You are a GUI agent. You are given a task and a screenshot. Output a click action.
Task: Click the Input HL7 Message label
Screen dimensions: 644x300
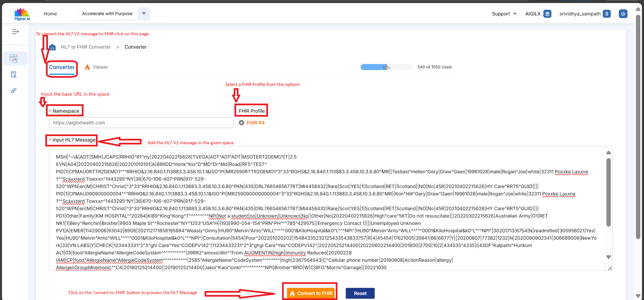pyautogui.click(x=74, y=140)
